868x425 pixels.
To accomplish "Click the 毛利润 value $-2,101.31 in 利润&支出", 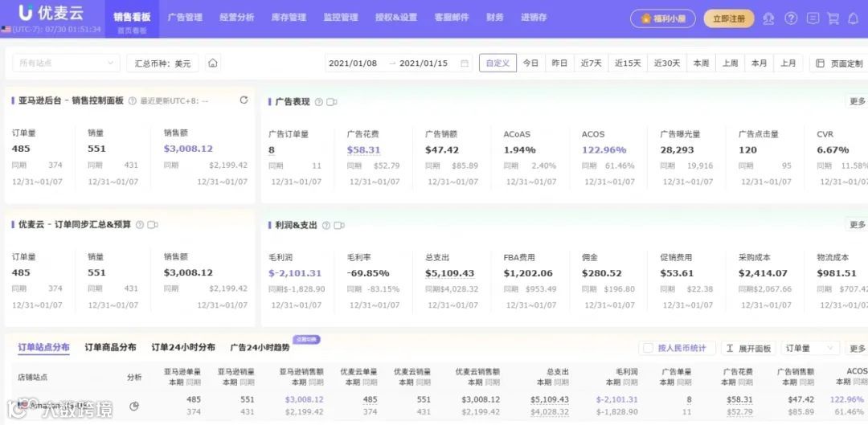I will click(x=294, y=273).
